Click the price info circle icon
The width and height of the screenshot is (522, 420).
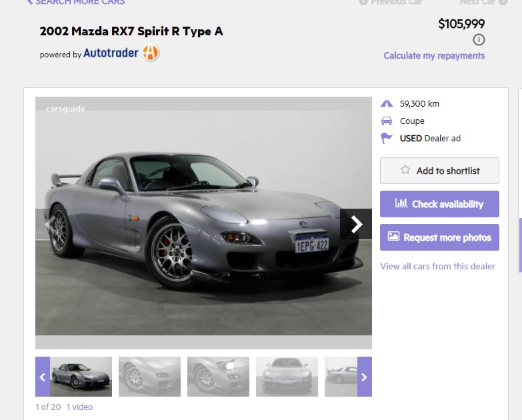(x=479, y=40)
